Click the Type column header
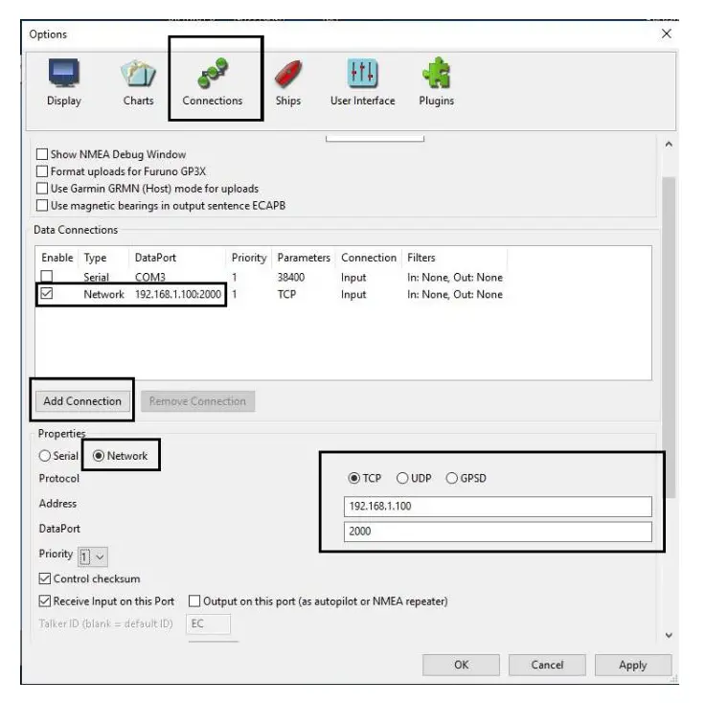This screenshot has width=728, height=703. [x=95, y=258]
